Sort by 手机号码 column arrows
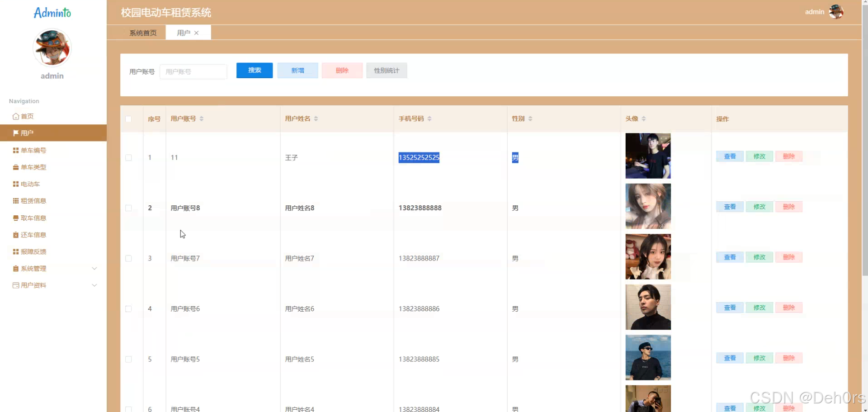This screenshot has height=412, width=868. coord(429,118)
